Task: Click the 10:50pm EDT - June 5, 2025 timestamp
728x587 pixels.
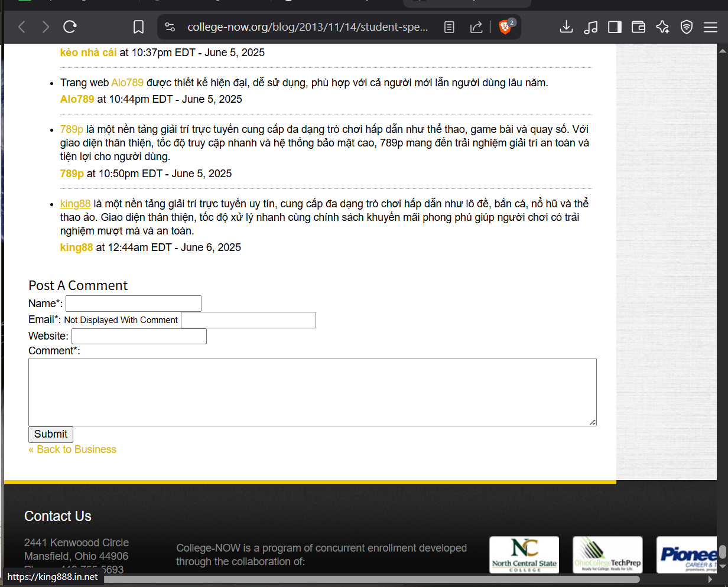Action: click(165, 174)
